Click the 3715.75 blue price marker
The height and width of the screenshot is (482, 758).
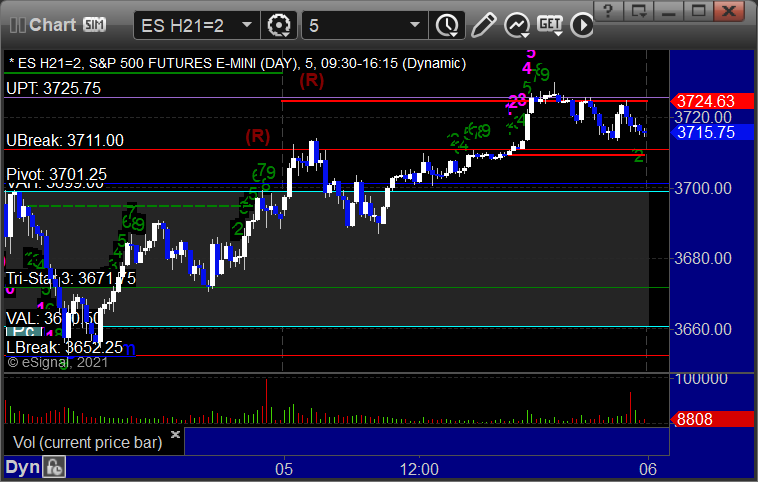point(712,132)
